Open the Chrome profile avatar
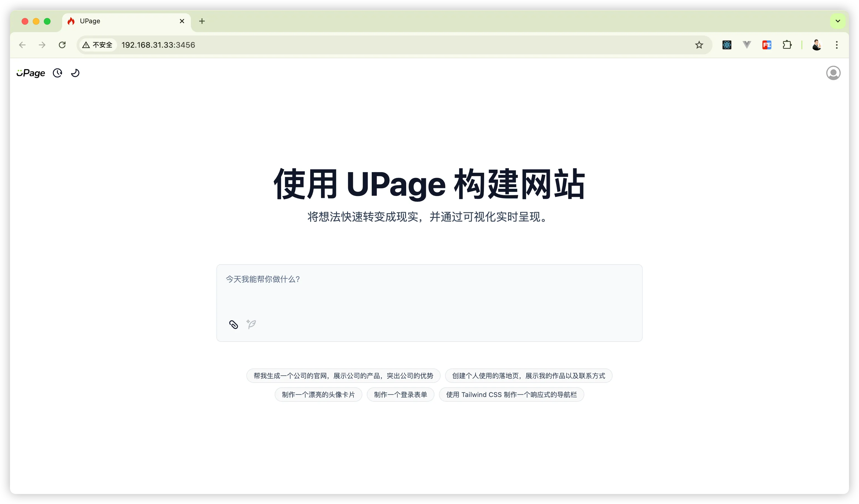This screenshot has height=504, width=859. 817,45
